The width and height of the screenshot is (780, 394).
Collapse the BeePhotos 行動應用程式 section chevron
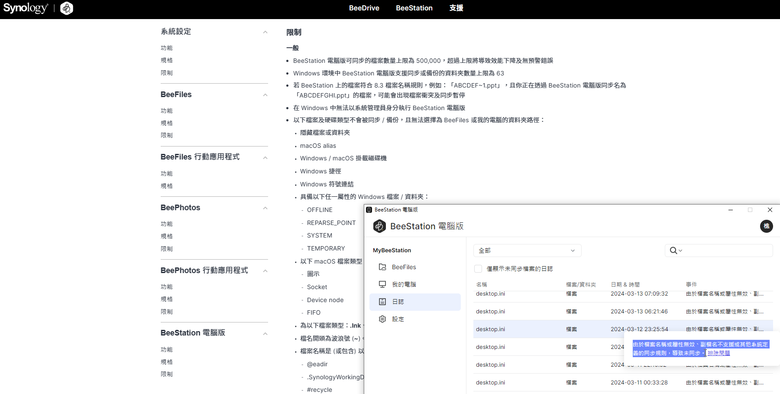pos(265,271)
